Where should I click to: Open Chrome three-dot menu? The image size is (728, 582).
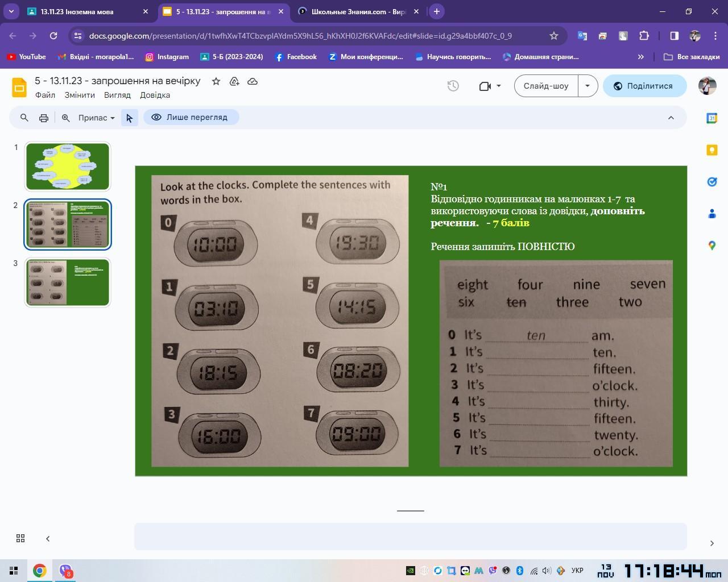(x=715, y=36)
